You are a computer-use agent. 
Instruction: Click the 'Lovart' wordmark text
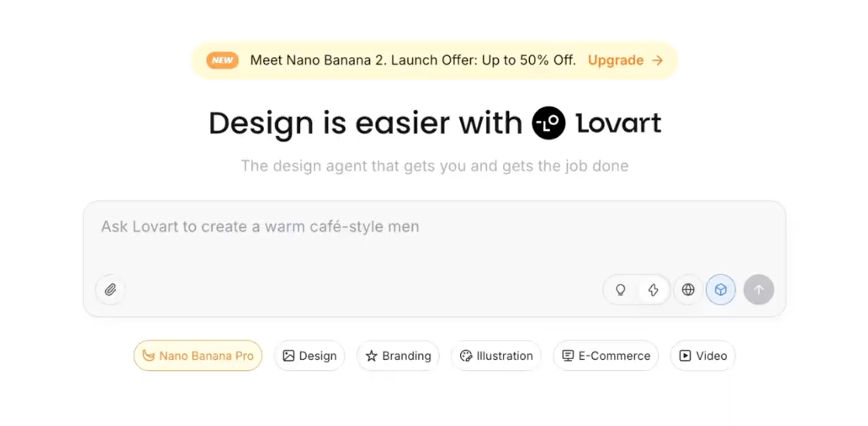coord(619,123)
